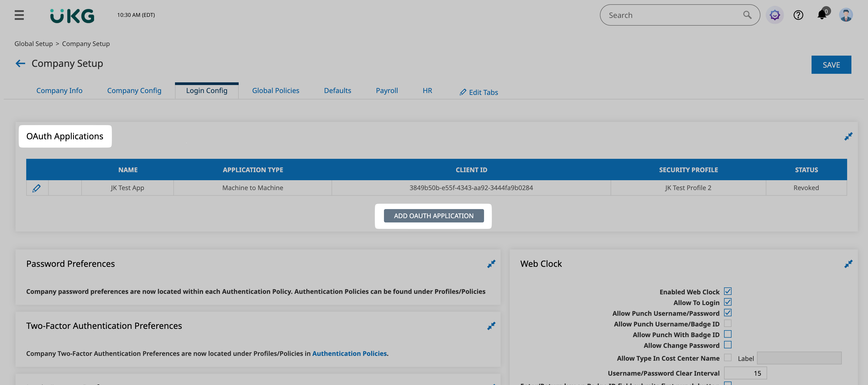Click the SAVE button

[831, 65]
